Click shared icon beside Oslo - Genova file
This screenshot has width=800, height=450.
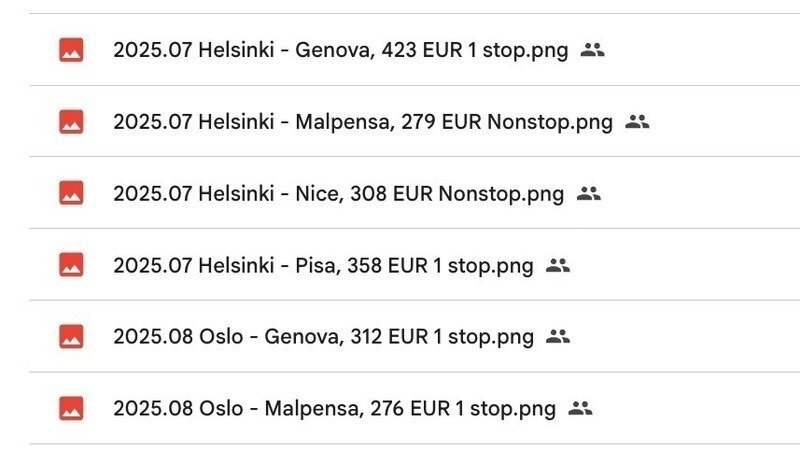pos(558,336)
